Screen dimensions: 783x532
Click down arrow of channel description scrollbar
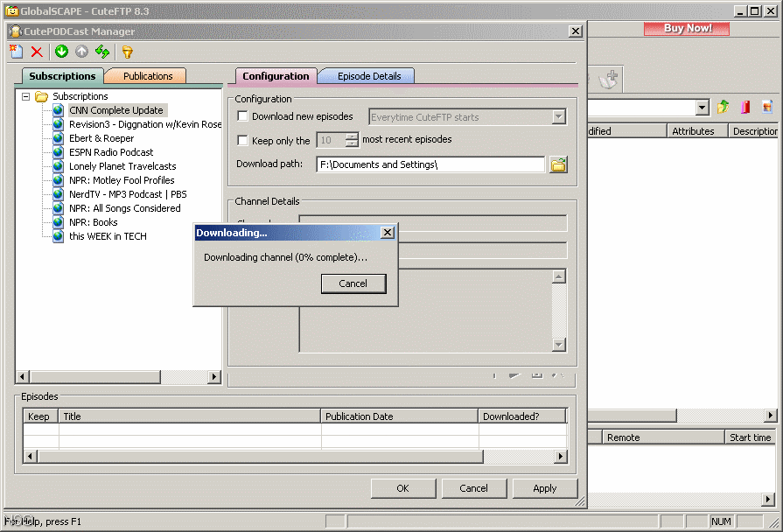559,345
